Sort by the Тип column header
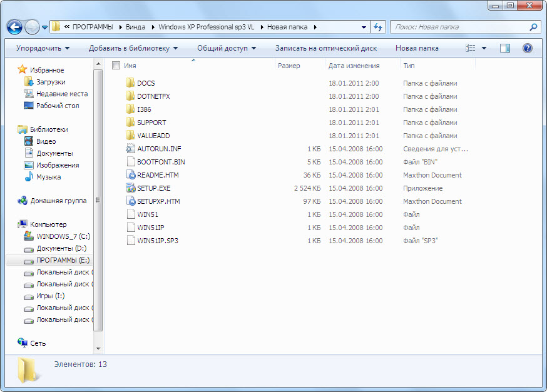This screenshot has height=392, width=547. pos(409,66)
